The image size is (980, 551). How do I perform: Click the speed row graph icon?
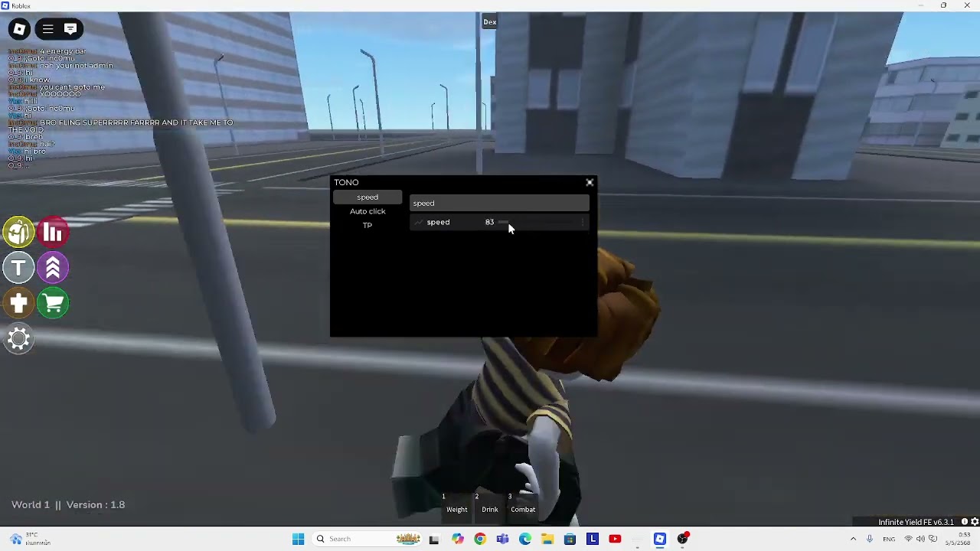click(418, 222)
